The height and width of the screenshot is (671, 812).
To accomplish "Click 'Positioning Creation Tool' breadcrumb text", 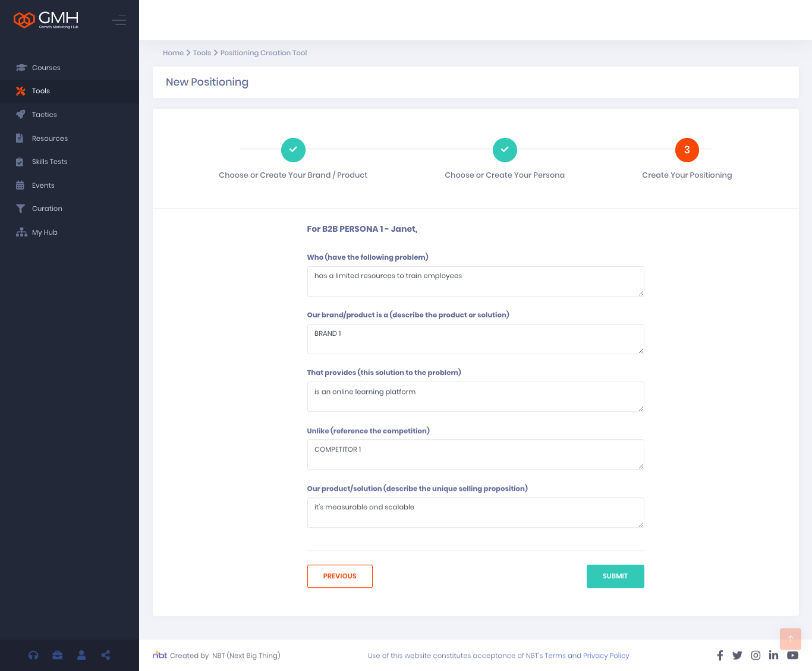I will [x=263, y=53].
